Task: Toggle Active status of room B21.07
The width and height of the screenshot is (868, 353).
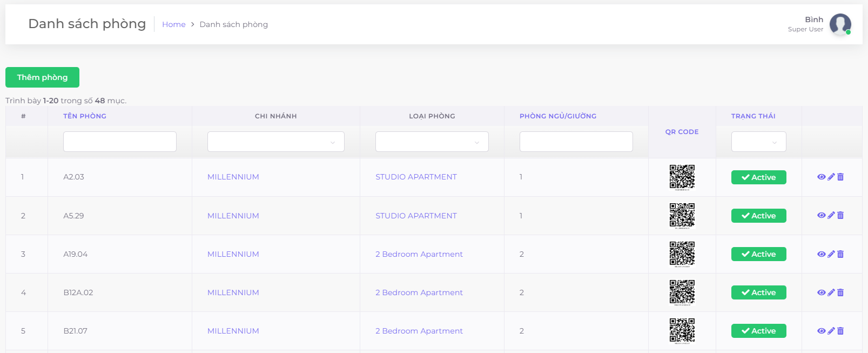Action: point(758,331)
